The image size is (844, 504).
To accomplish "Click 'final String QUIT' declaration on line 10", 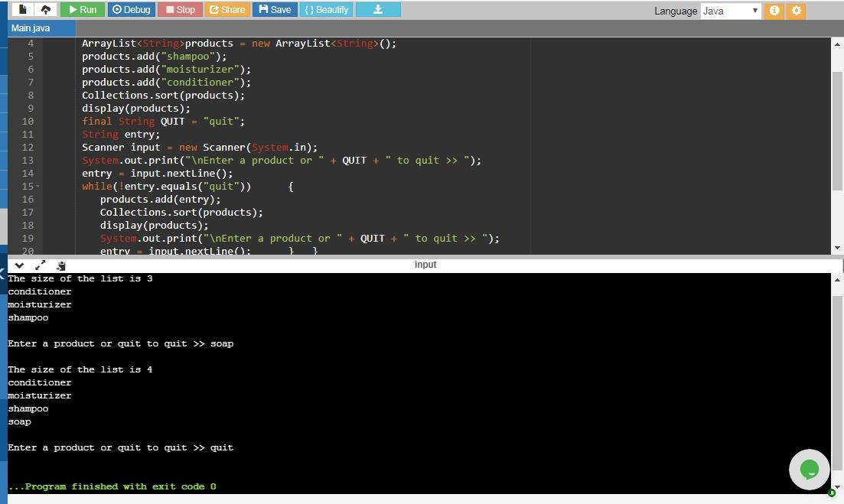I will pyautogui.click(x=163, y=122).
